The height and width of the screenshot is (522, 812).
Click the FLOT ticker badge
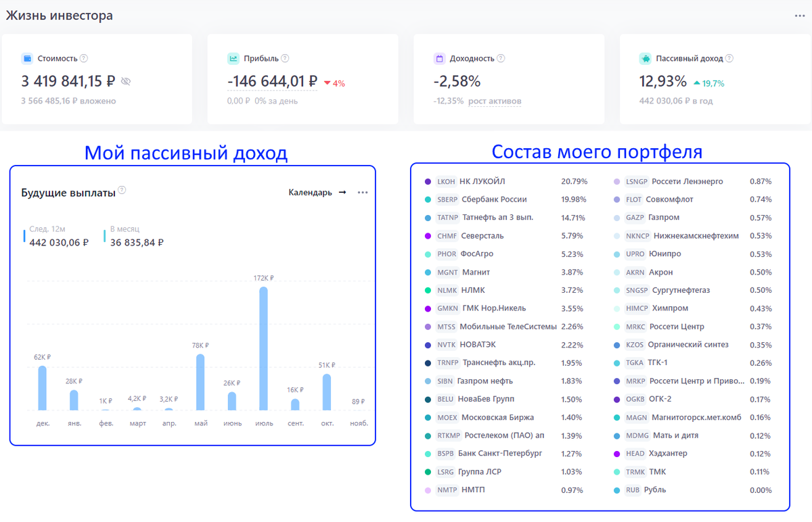click(634, 200)
